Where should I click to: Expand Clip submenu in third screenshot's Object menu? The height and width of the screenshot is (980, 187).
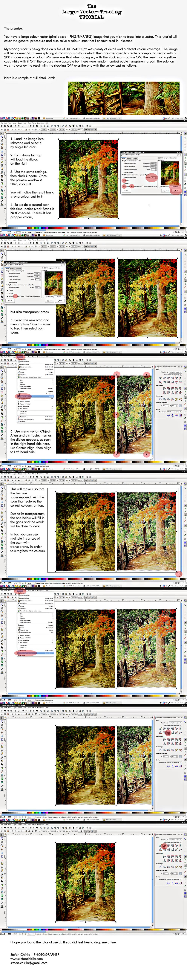[36, 380]
